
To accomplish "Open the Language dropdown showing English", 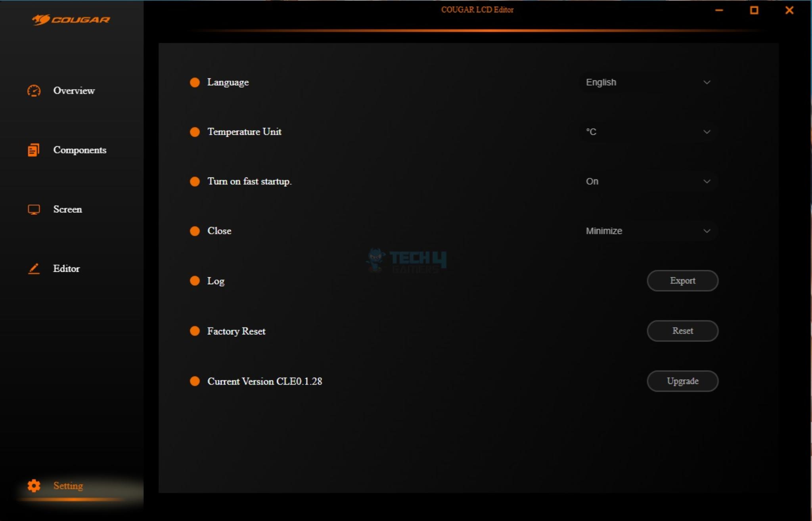I will click(x=648, y=82).
